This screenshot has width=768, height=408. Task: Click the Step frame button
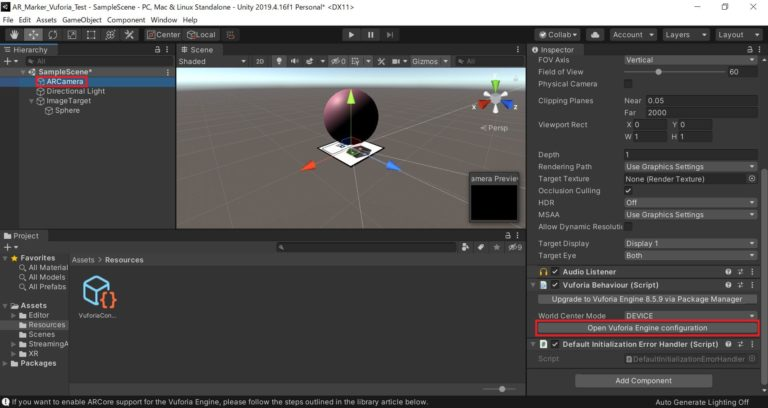coord(390,35)
